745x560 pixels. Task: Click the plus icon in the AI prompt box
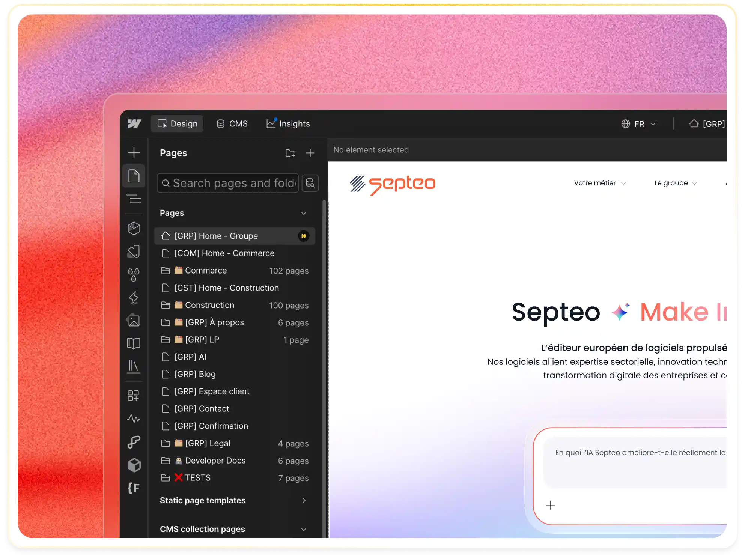(x=550, y=505)
